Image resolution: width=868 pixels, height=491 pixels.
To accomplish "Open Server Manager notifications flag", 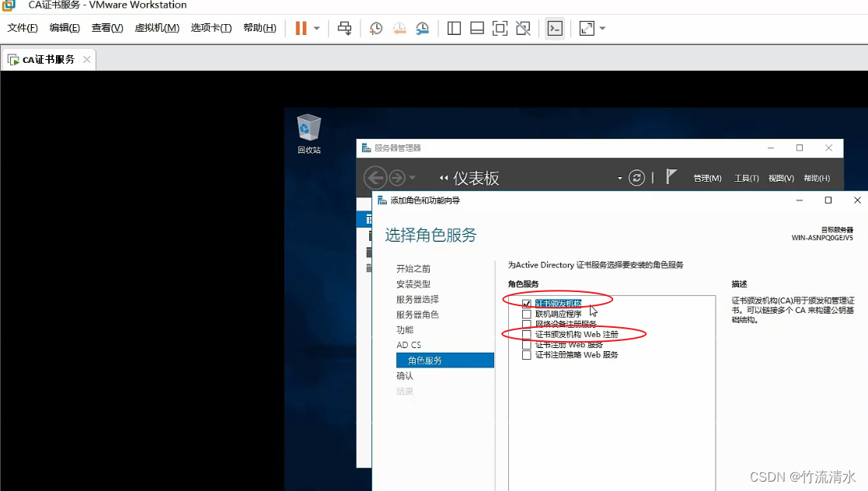I will [671, 177].
